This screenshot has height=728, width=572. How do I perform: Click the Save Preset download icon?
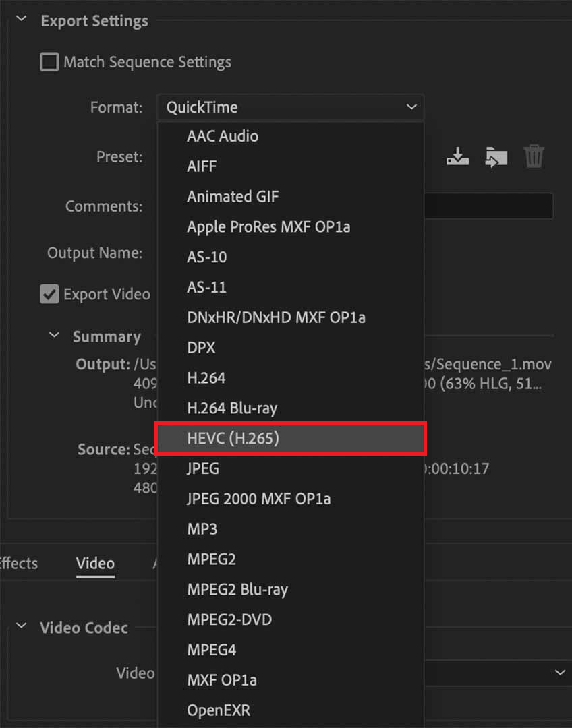point(458,156)
